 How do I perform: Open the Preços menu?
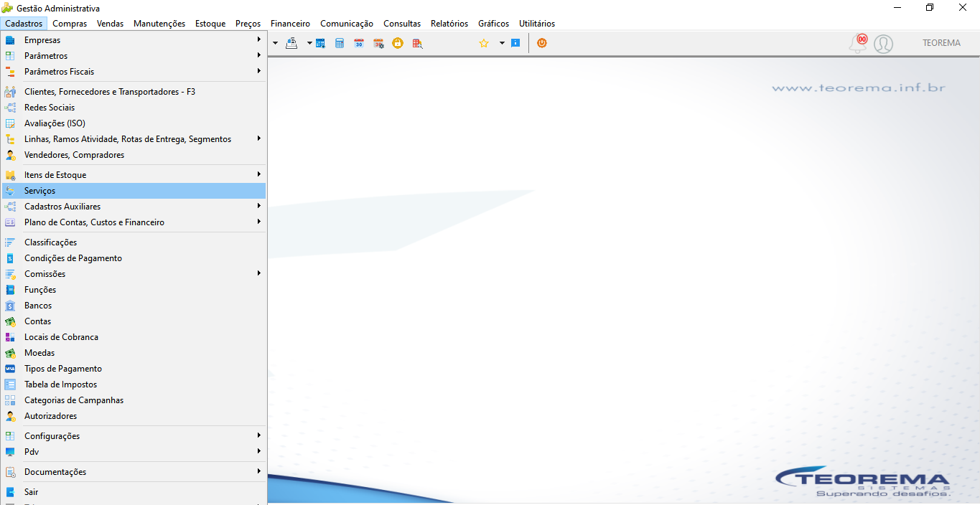248,24
